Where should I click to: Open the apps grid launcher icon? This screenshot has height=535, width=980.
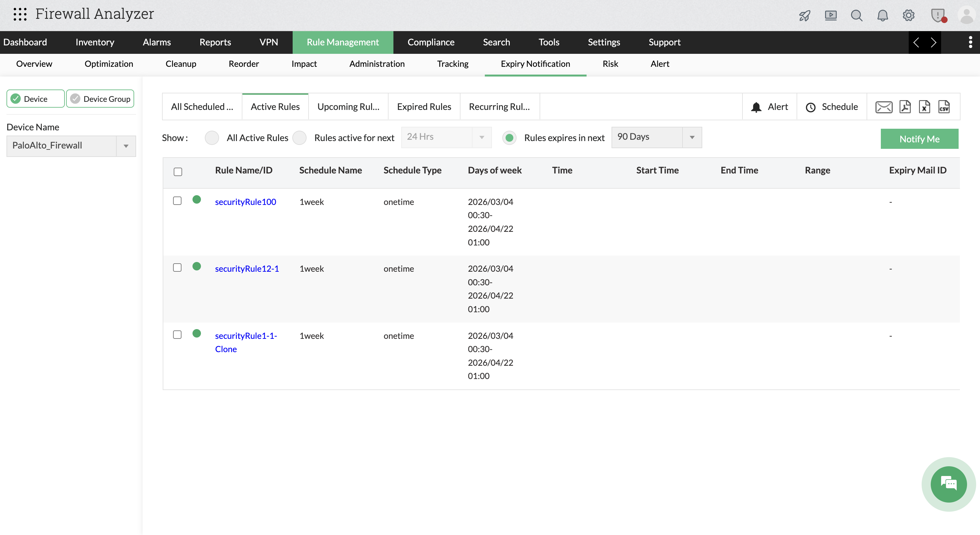click(x=20, y=15)
